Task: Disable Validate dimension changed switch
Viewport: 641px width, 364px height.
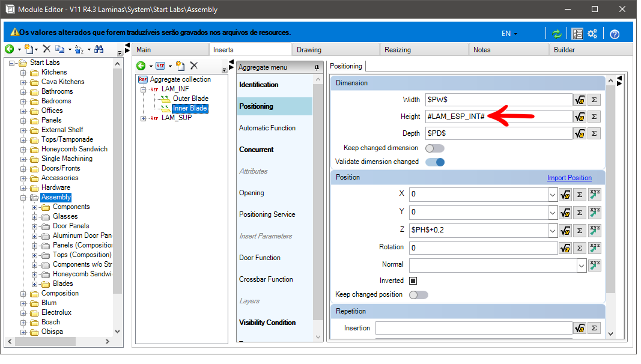Action: point(435,162)
